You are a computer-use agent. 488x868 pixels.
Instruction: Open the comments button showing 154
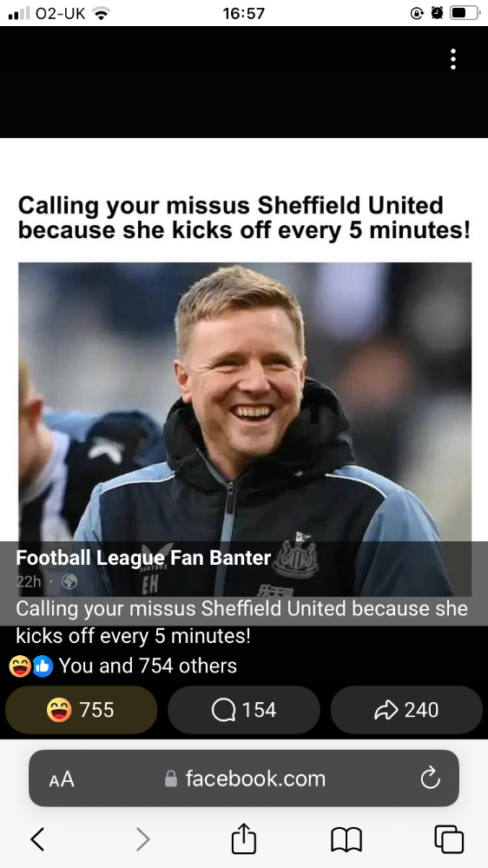tap(243, 710)
